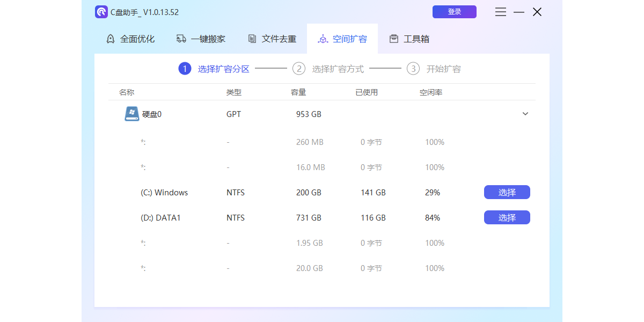Viewport: 644px width, 322px height.
Task: Collapse the 硬盘0 partition list chevron
Action: pyautogui.click(x=525, y=114)
